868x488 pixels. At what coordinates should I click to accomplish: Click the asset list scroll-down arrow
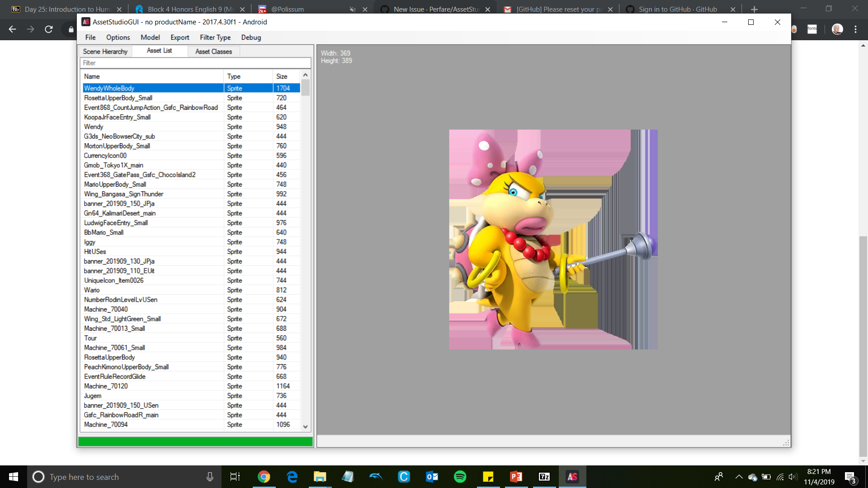306,427
